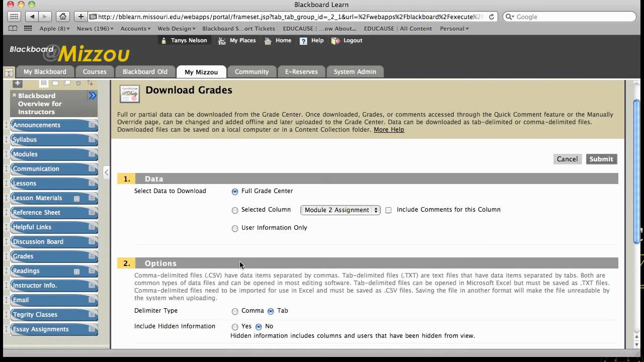Add a course menu item with plus icon

coord(18,83)
